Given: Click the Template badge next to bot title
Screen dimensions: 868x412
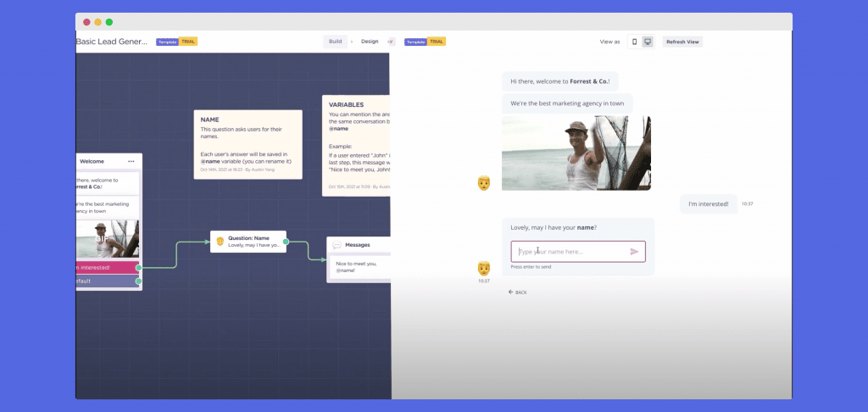Looking at the screenshot, I should [x=167, y=42].
